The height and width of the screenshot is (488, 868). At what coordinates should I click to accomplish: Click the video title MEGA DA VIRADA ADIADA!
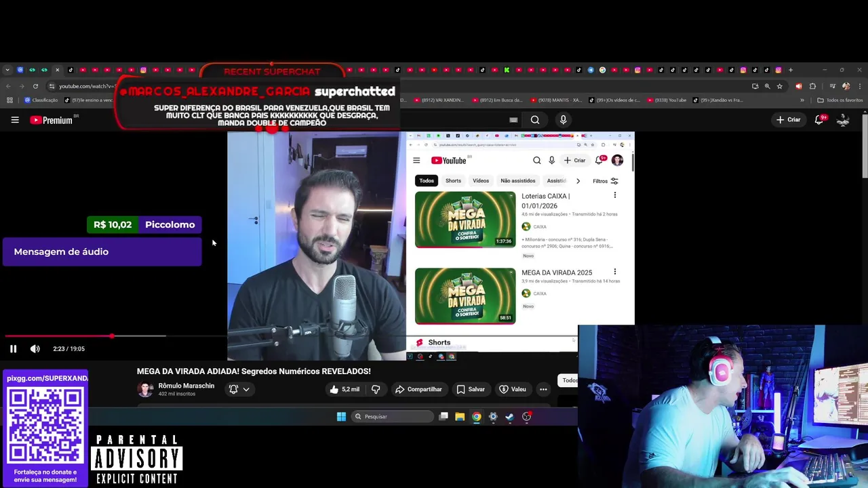tap(254, 371)
